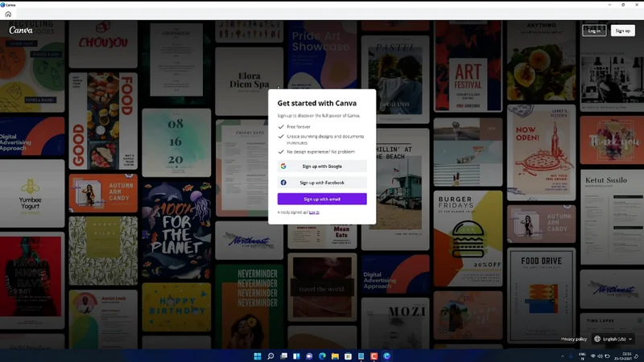
Task: Click the Facebook icon in sign-up dialog
Action: tap(283, 183)
